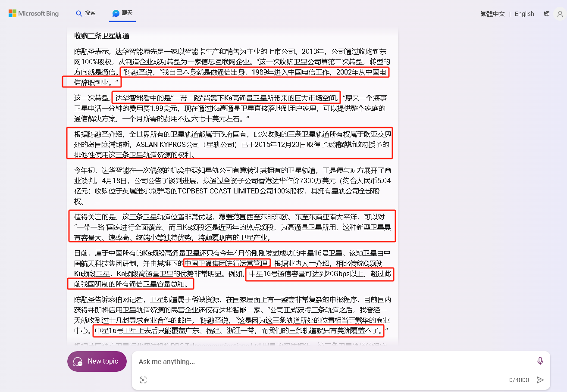This screenshot has height=392, width=567.
Task: Switch to the 聊天 chat tab
Action: [x=122, y=13]
